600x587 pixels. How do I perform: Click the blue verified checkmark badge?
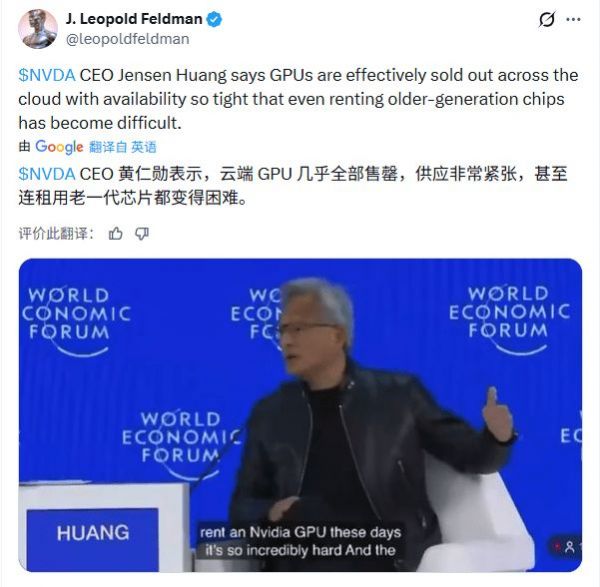pyautogui.click(x=214, y=19)
